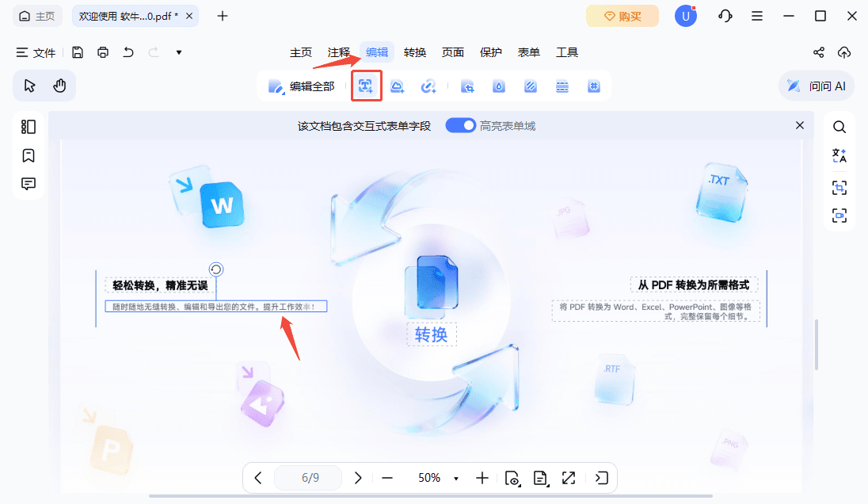
Task: Open the header and footer tool icon
Action: click(562, 86)
